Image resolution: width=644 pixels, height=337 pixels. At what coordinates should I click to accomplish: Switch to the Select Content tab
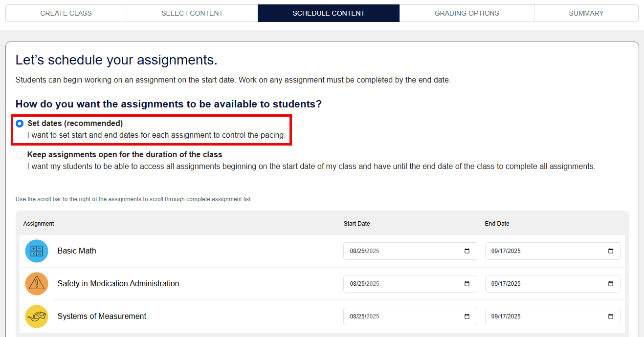pos(192,13)
